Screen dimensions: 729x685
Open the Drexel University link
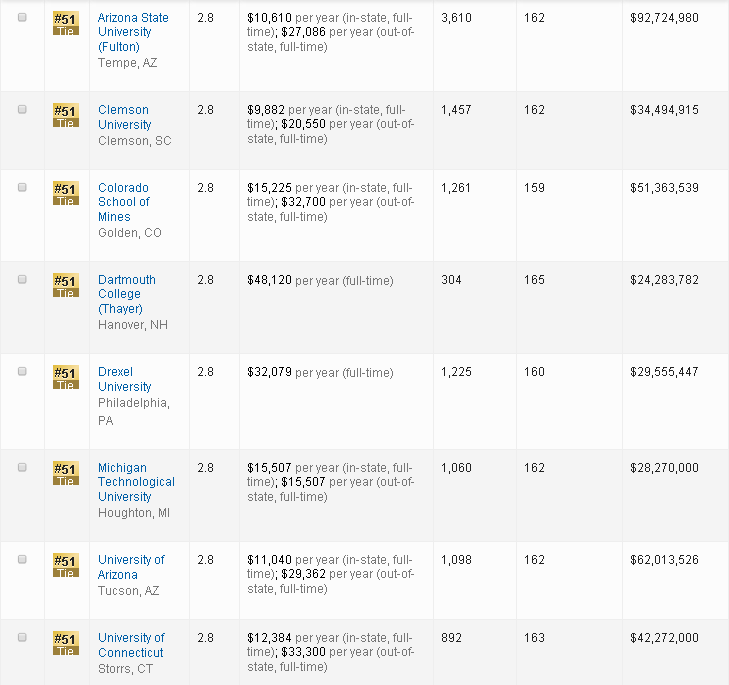(125, 379)
